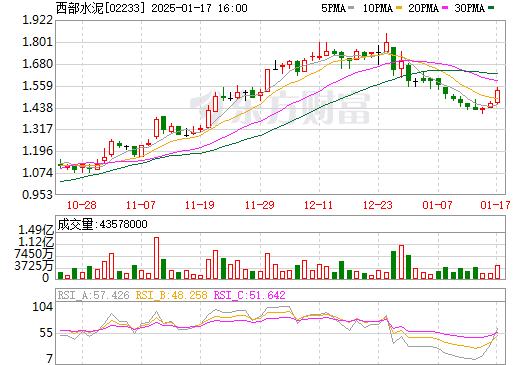Click the RSI_C:51.642 indicator label
This screenshot has height=365, width=520.
(x=249, y=295)
